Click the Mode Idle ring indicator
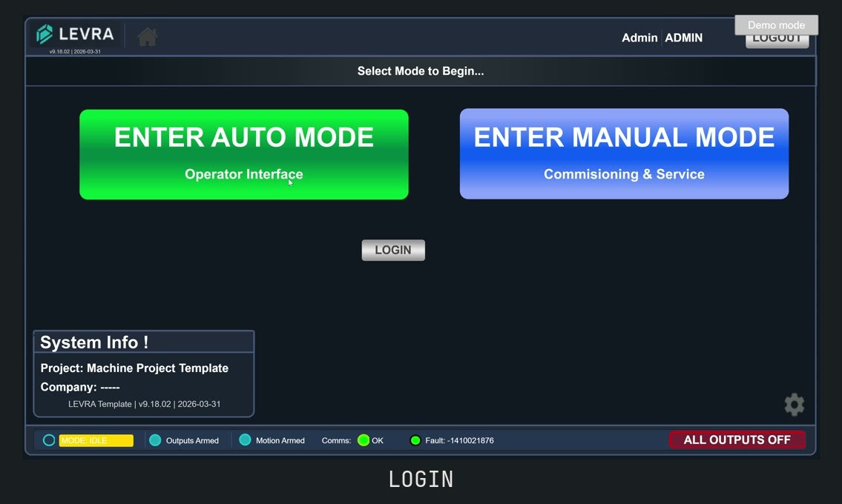 (49, 440)
